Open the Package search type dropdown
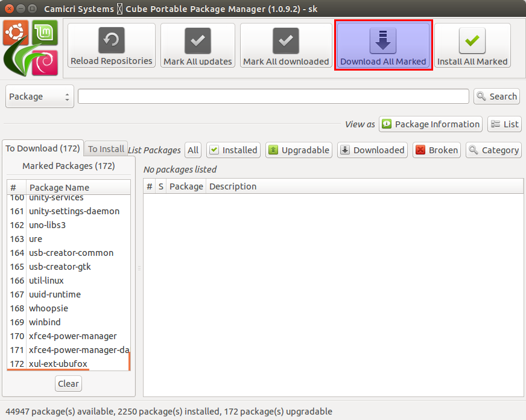This screenshot has width=526, height=420. click(x=40, y=97)
